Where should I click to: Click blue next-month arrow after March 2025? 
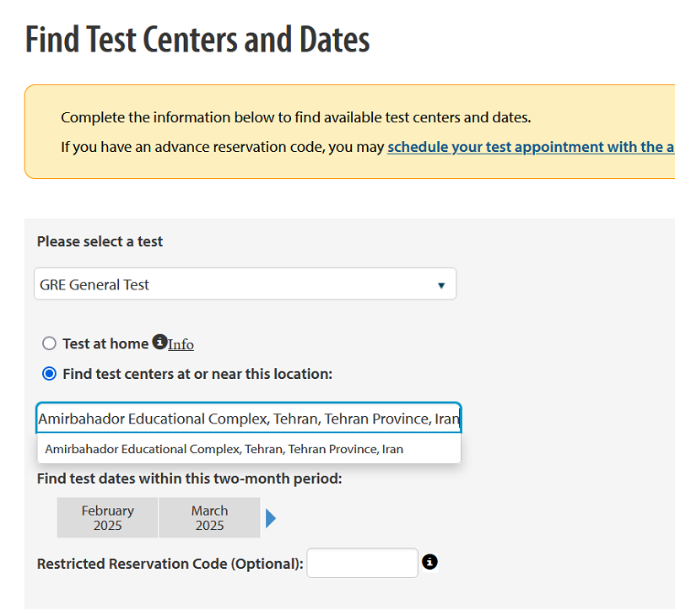pos(270,518)
